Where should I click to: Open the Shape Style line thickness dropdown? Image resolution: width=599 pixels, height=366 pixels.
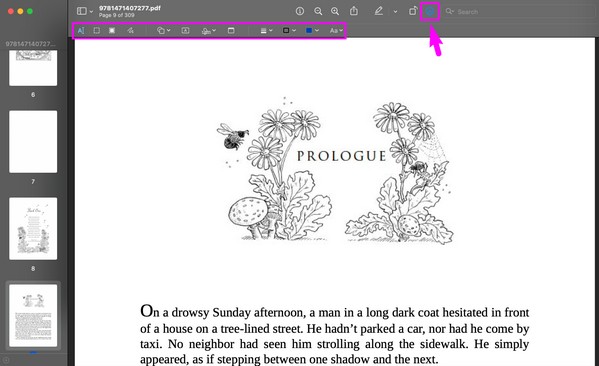[266, 31]
